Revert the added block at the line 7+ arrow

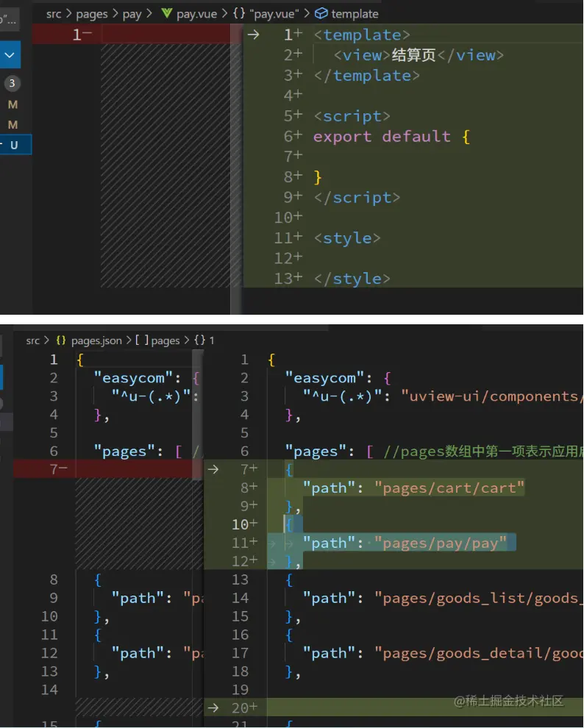tap(213, 469)
